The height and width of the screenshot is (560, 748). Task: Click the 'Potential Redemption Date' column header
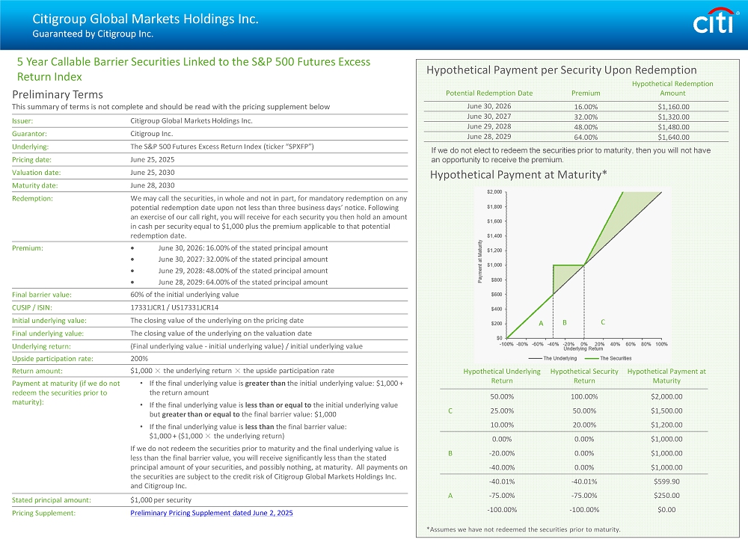488,93
